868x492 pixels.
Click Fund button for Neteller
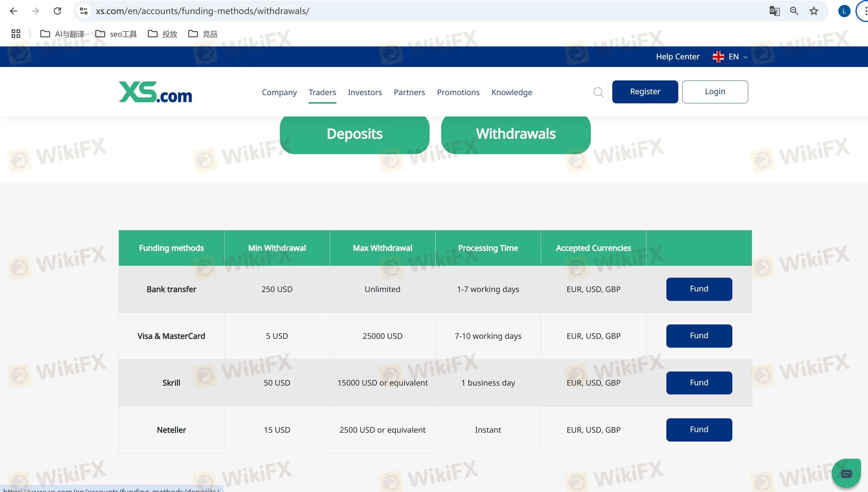pyautogui.click(x=699, y=430)
